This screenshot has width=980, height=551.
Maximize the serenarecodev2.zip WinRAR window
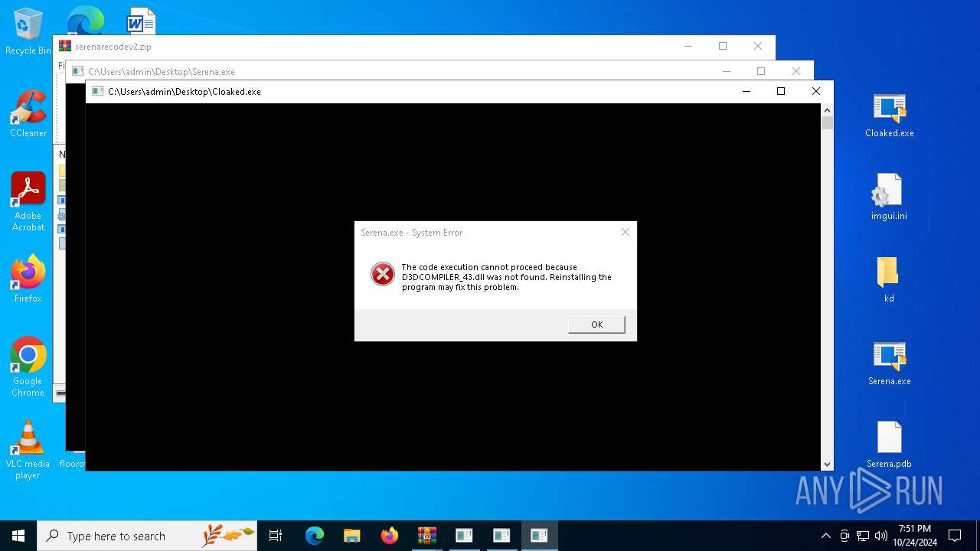tap(723, 46)
